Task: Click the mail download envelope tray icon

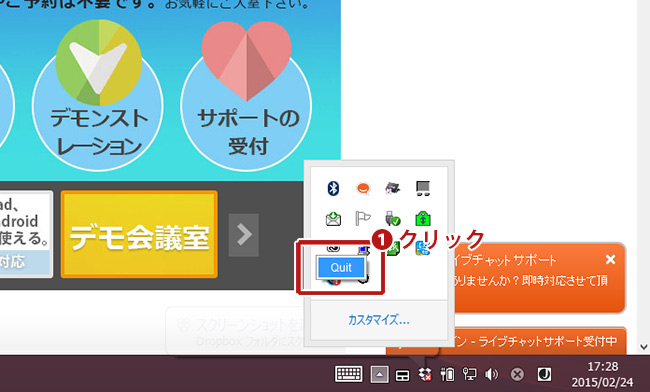Action: 333,218
